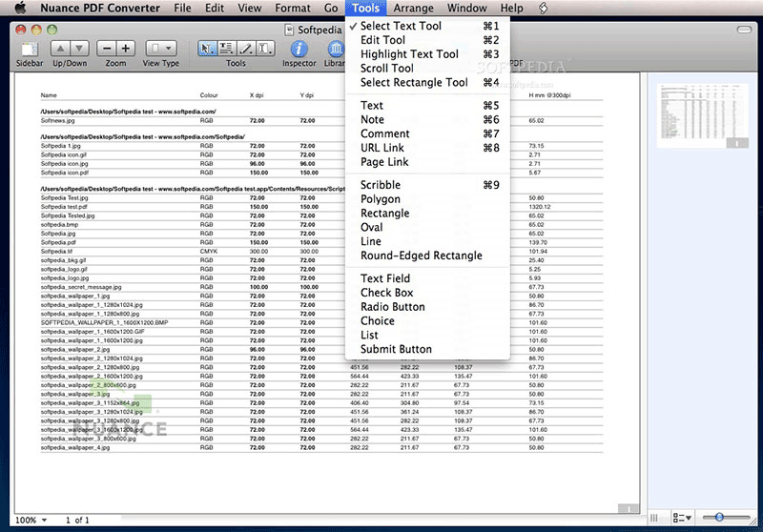763x532 pixels.
Task: Choose Note from Tools menu
Action: coord(427,119)
